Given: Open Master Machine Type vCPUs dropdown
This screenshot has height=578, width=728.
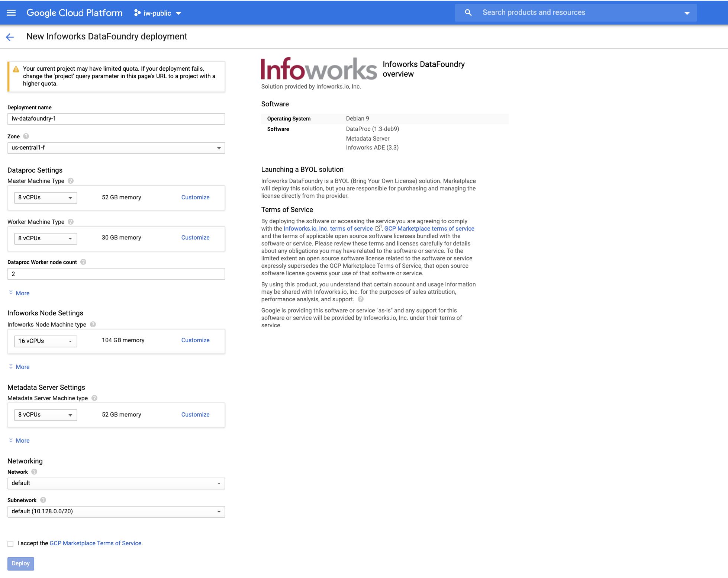Looking at the screenshot, I should 45,198.
